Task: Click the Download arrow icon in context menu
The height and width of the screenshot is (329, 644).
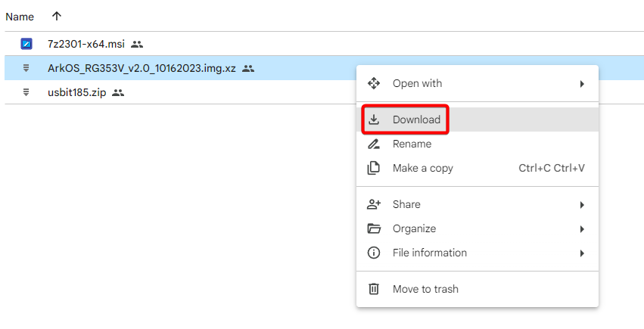Action: tap(373, 119)
